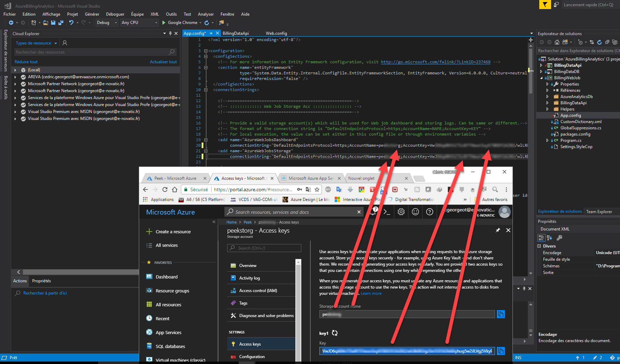Open the go.microsoft.com fwlink URL in editor
Viewport: 620px width, 364px height.
tap(436, 62)
